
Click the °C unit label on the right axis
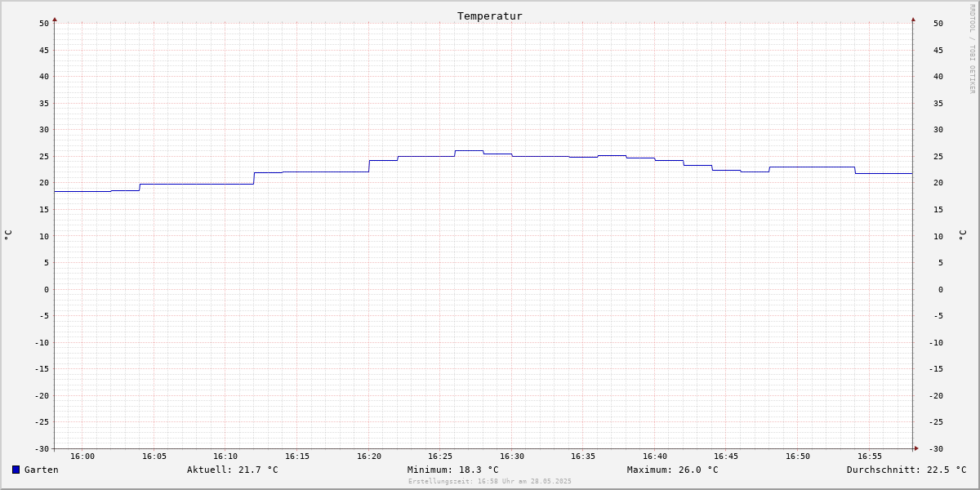point(962,235)
